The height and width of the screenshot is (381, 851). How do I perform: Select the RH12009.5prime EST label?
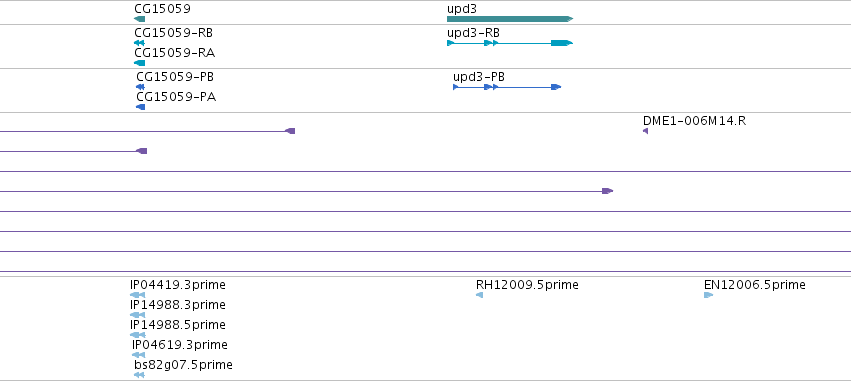[x=527, y=284]
